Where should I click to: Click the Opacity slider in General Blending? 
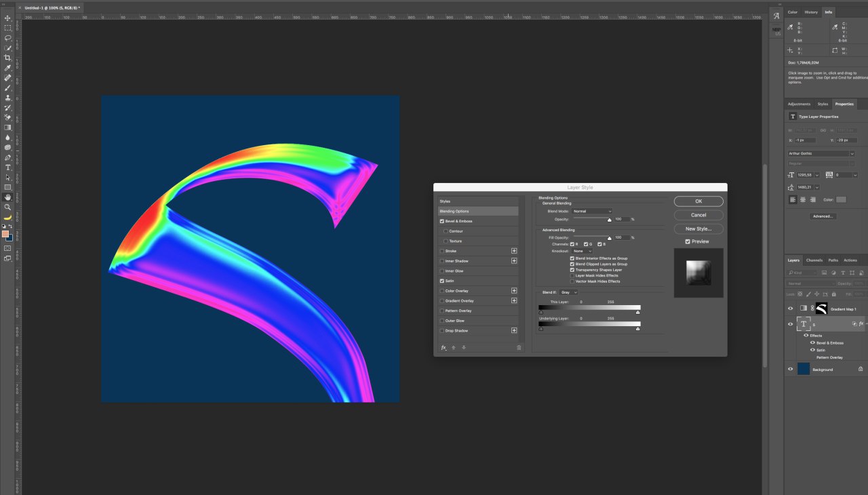click(591, 219)
